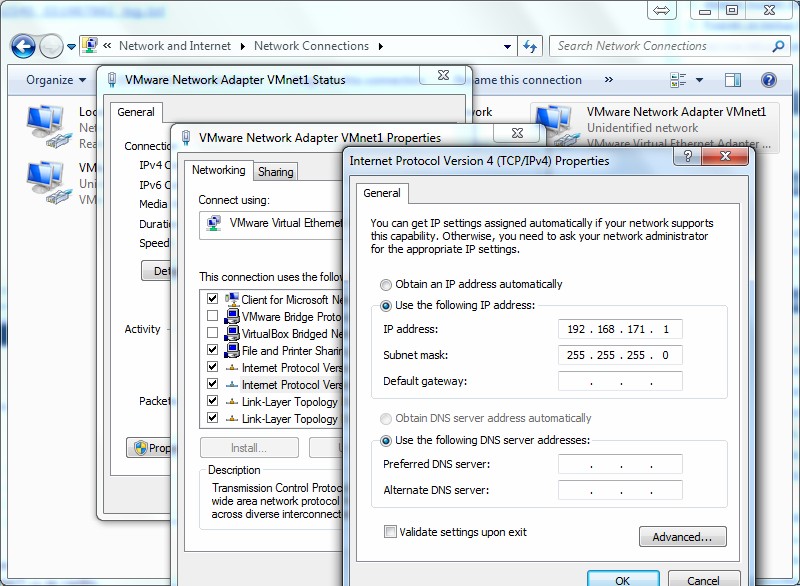Viewport: 800px width, 586px height.
Task: Click the Install button
Action: pyautogui.click(x=249, y=448)
